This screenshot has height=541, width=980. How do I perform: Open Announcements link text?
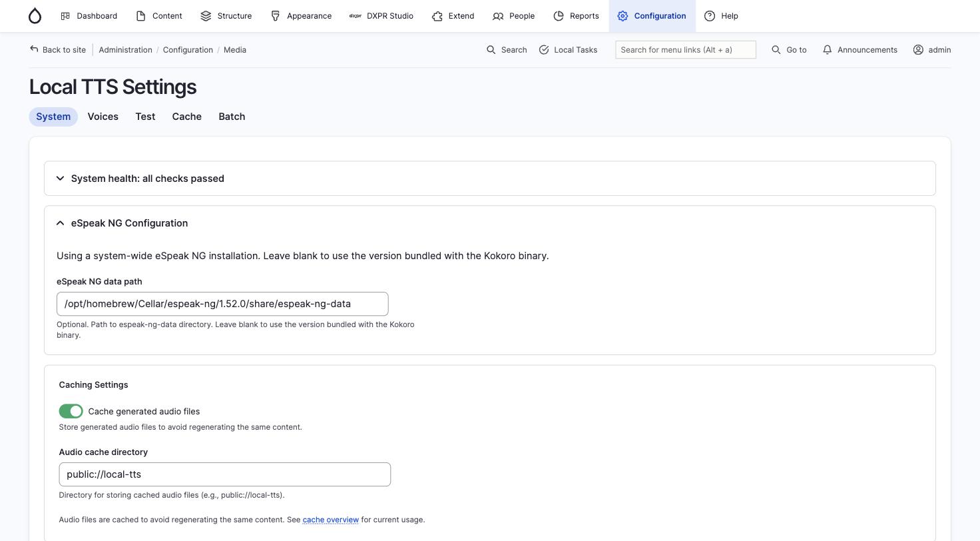pos(867,50)
